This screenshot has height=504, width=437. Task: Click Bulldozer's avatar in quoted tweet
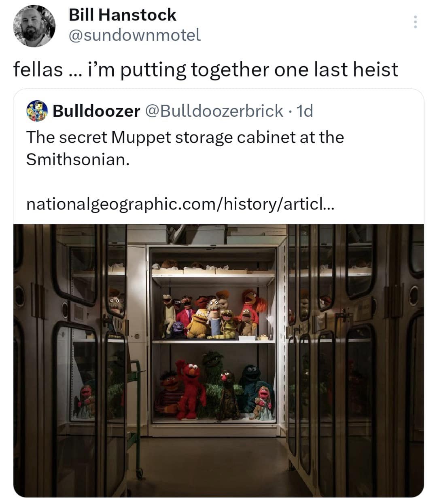[37, 111]
